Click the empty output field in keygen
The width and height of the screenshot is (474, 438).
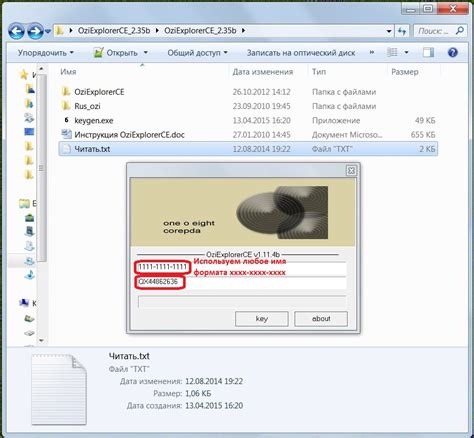[x=242, y=302]
